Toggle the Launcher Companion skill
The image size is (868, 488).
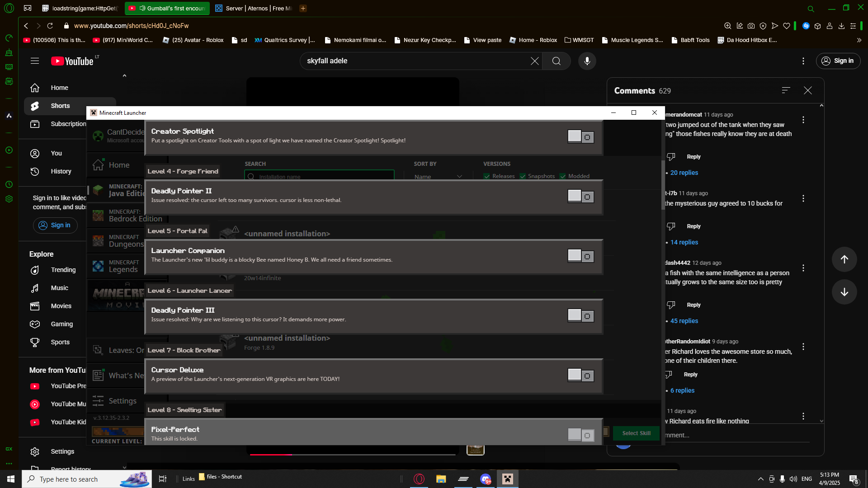pyautogui.click(x=581, y=256)
